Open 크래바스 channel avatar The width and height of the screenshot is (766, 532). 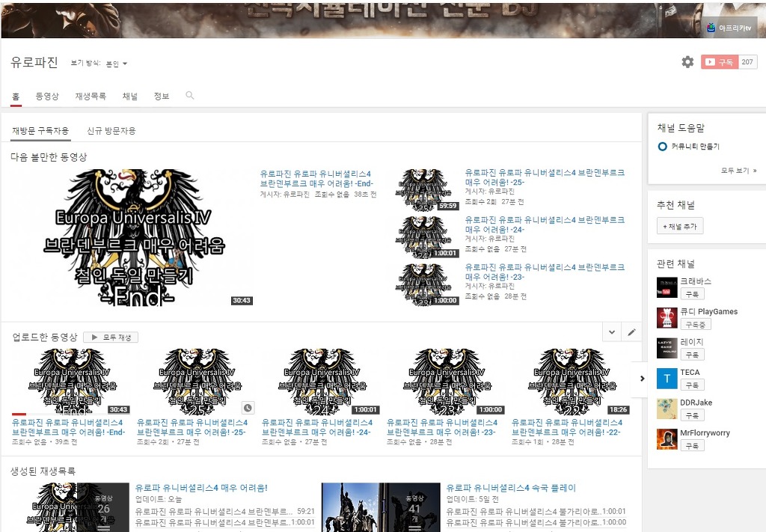pyautogui.click(x=667, y=287)
